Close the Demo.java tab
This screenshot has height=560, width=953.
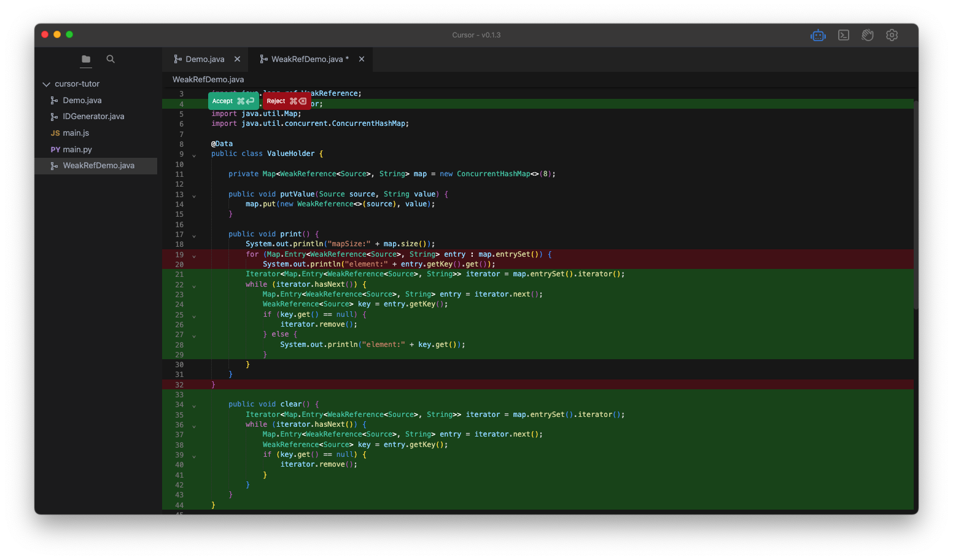[x=237, y=60]
